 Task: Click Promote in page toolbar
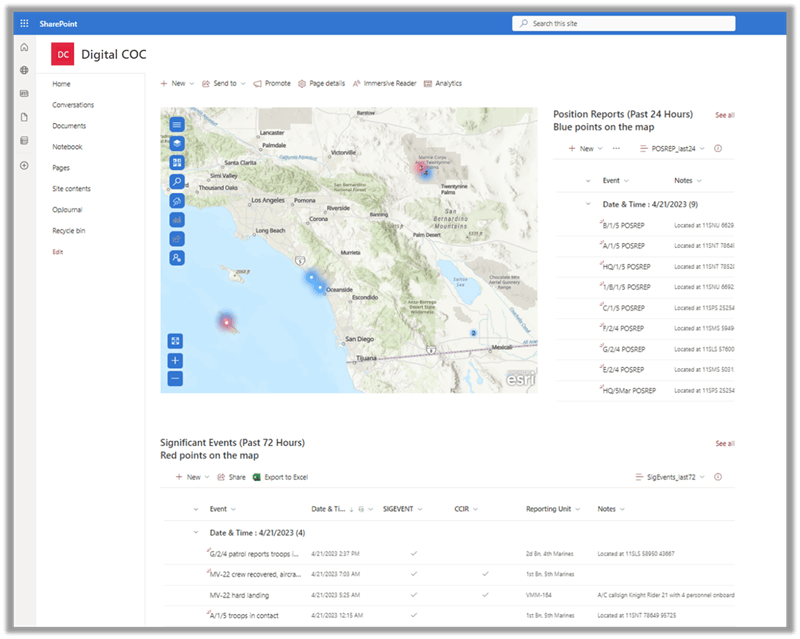pos(272,83)
